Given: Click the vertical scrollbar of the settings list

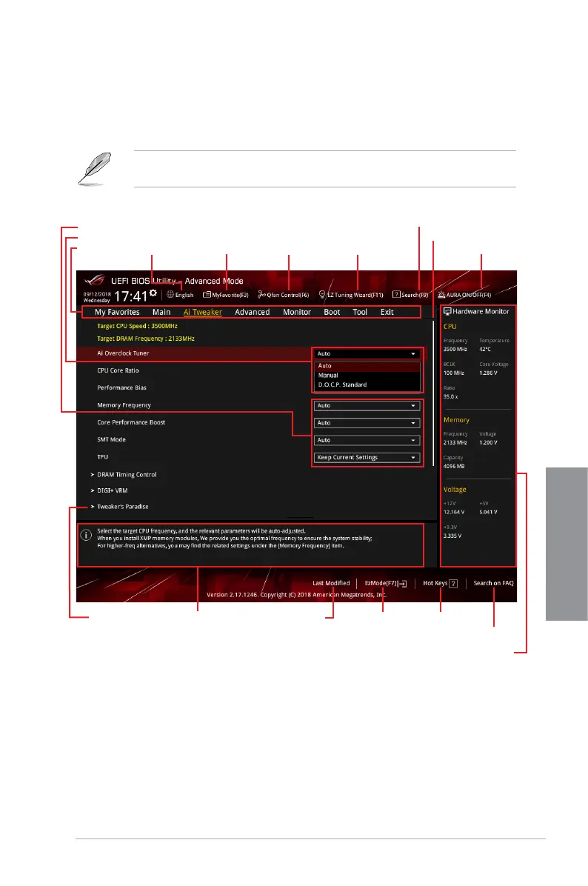Looking at the screenshot, I should click(x=433, y=393).
